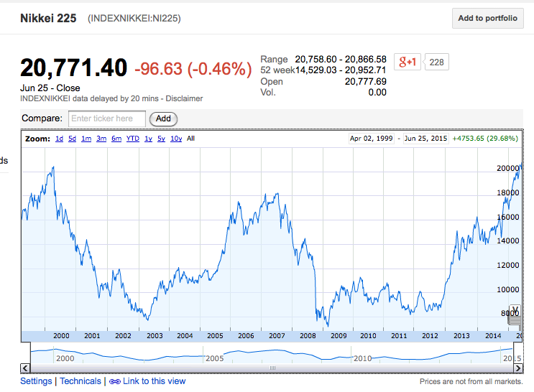Click the Google +1 button
The width and height of the screenshot is (534, 392).
pyautogui.click(x=408, y=62)
